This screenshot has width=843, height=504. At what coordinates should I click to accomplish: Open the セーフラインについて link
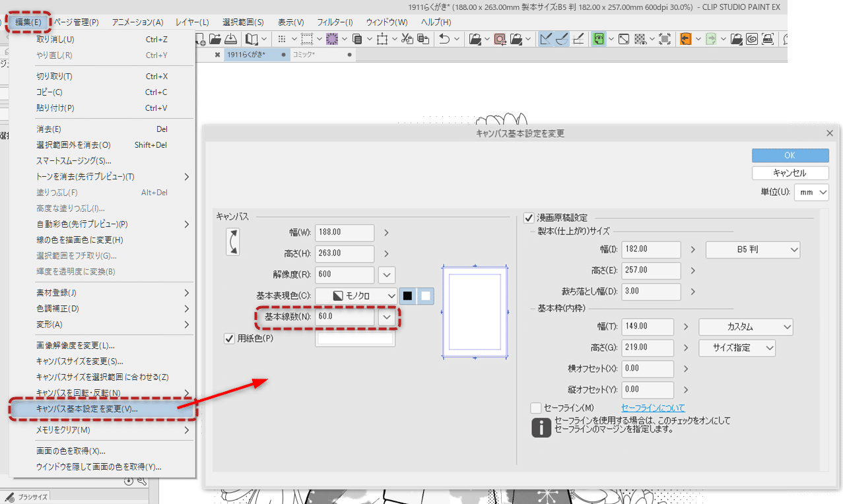pyautogui.click(x=653, y=408)
